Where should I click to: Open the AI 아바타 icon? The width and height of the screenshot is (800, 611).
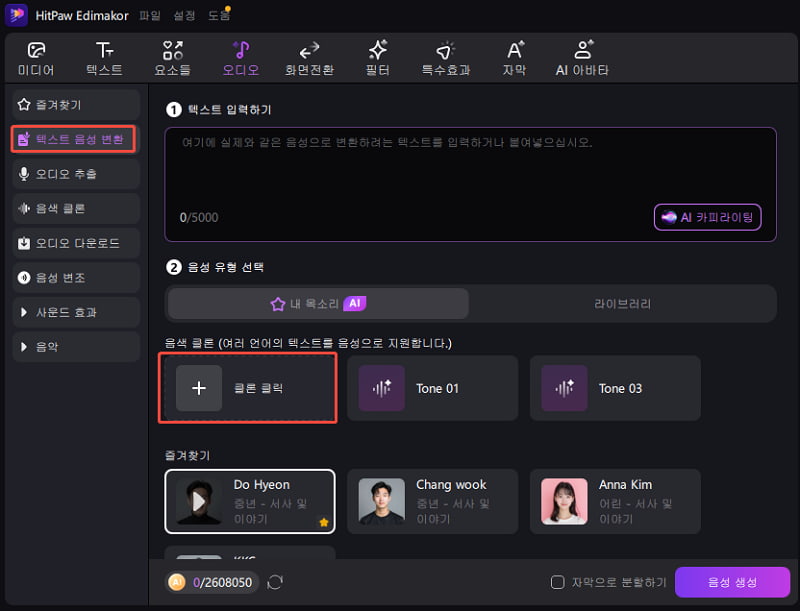(581, 57)
